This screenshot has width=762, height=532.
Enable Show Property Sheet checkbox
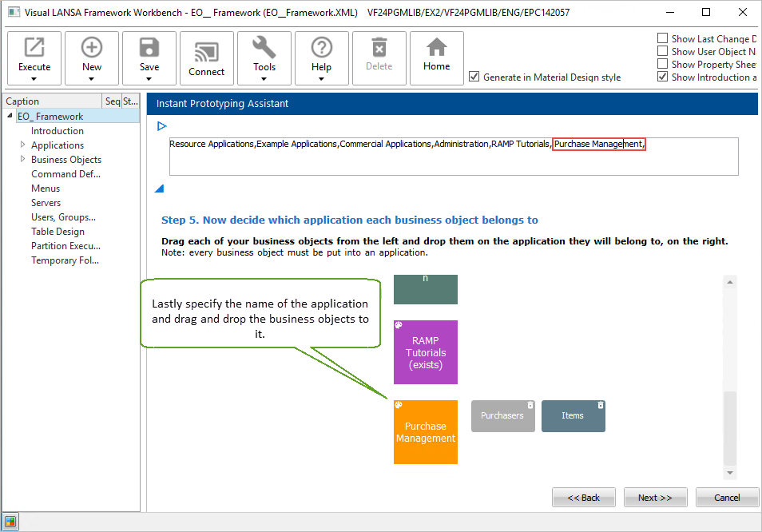tap(662, 64)
